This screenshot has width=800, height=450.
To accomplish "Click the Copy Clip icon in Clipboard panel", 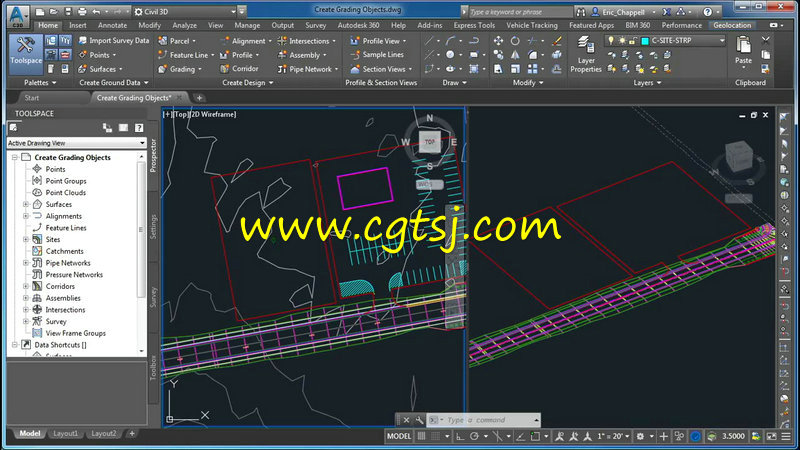I will pyautogui.click(x=765, y=55).
